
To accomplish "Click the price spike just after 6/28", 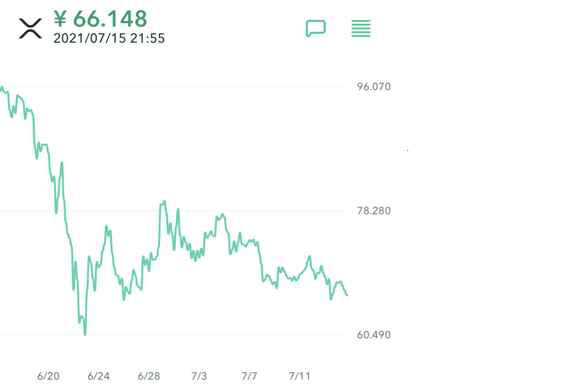I will coord(164,201).
